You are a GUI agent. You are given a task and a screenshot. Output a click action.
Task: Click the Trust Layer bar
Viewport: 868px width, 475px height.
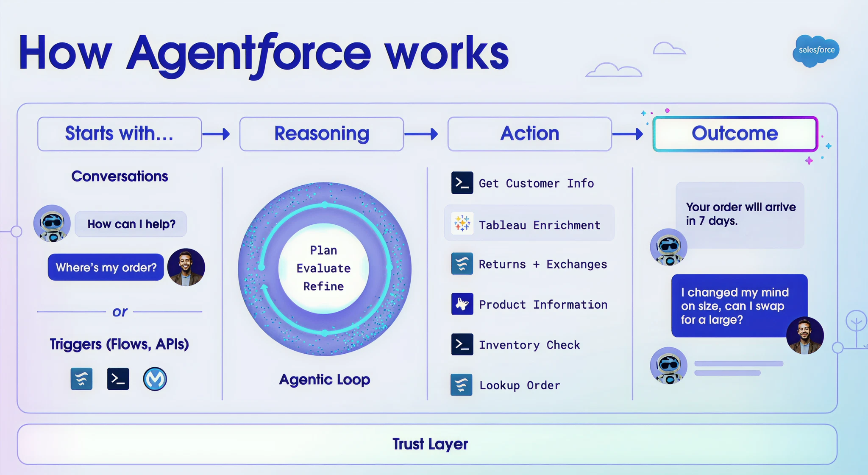tap(427, 444)
